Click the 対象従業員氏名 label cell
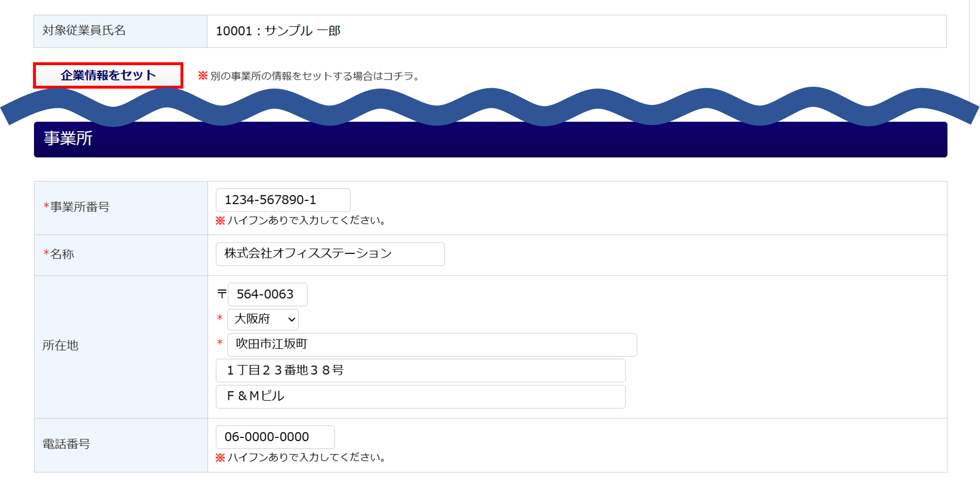The width and height of the screenshot is (980, 490). point(84,31)
